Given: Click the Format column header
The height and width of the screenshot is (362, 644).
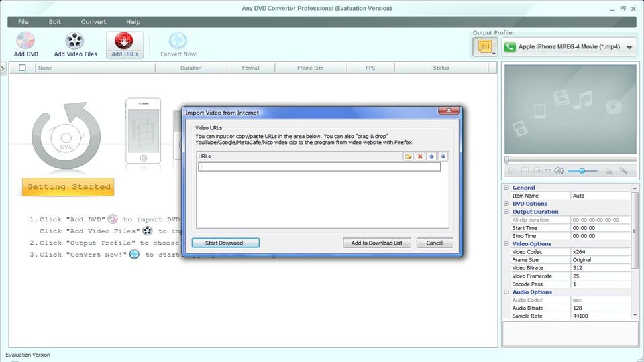Looking at the screenshot, I should click(x=250, y=68).
